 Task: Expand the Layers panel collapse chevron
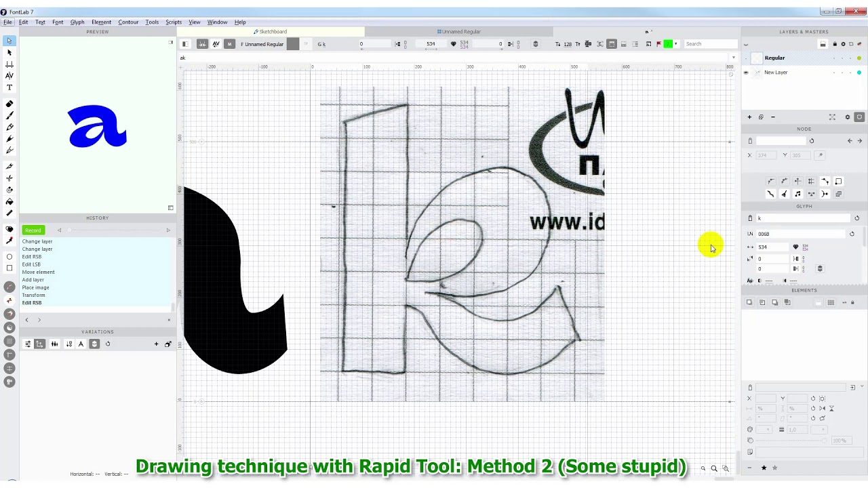pos(746,45)
